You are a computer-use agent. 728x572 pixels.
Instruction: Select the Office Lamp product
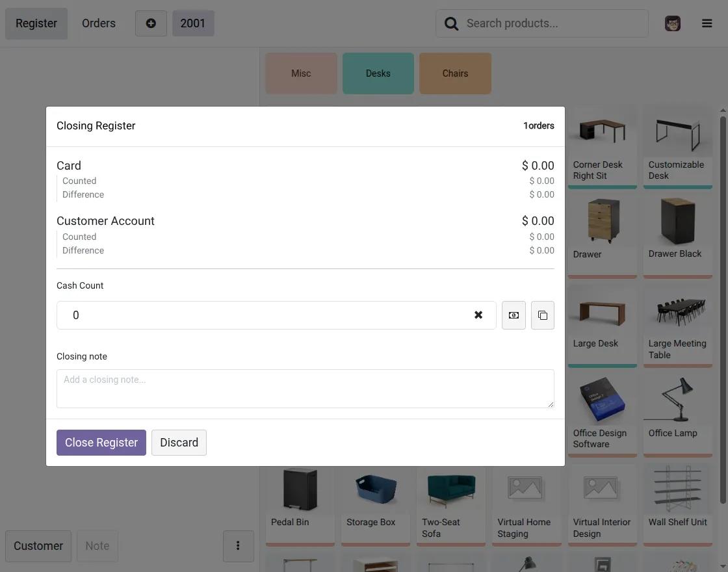pos(677,415)
